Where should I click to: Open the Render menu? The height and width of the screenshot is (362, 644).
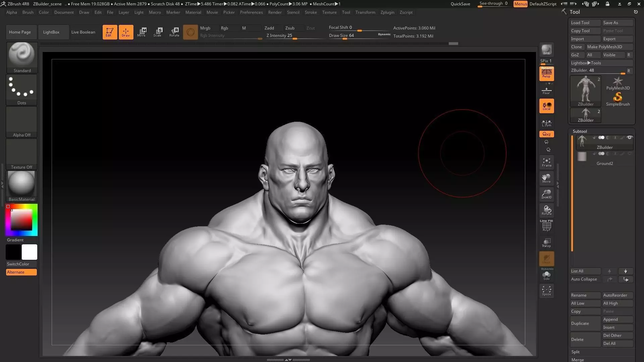(275, 12)
